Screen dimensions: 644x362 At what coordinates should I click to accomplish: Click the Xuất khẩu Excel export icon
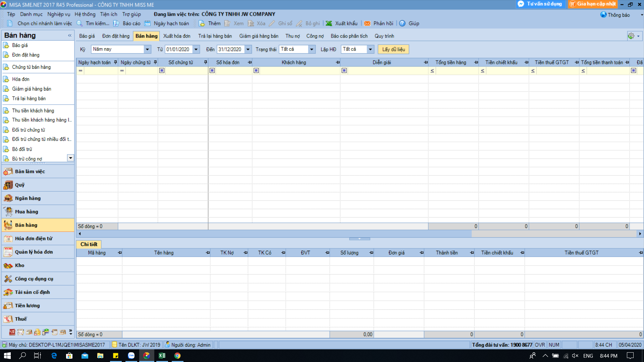329,23
